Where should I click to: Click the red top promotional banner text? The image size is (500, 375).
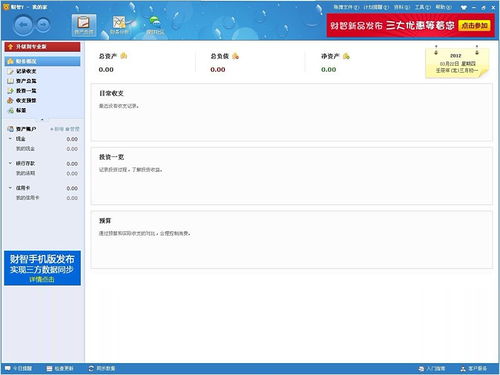coord(392,25)
